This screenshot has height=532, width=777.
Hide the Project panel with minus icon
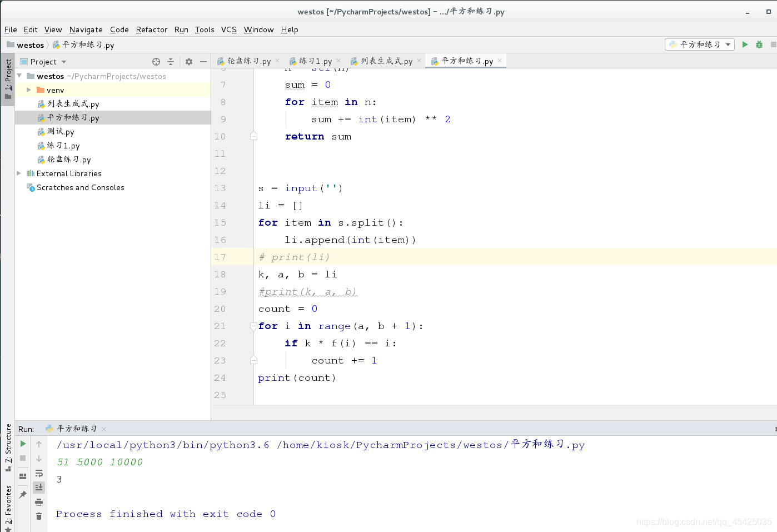click(203, 62)
